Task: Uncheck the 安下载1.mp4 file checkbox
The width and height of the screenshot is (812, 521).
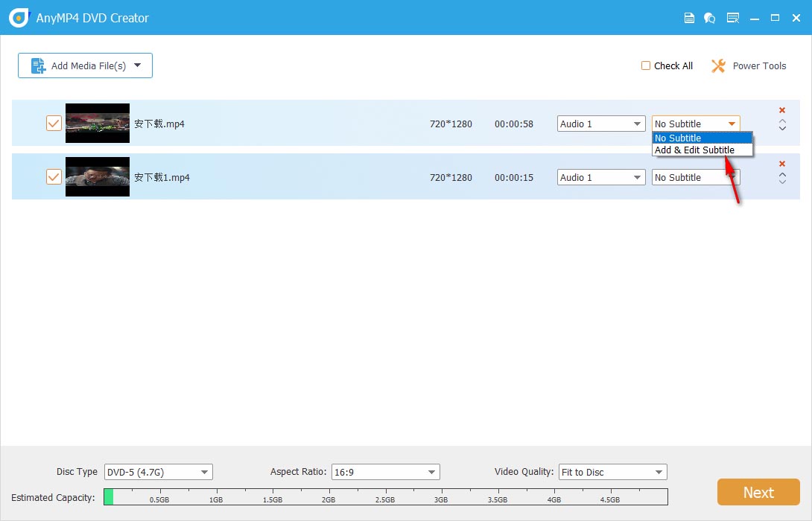Action: point(54,177)
